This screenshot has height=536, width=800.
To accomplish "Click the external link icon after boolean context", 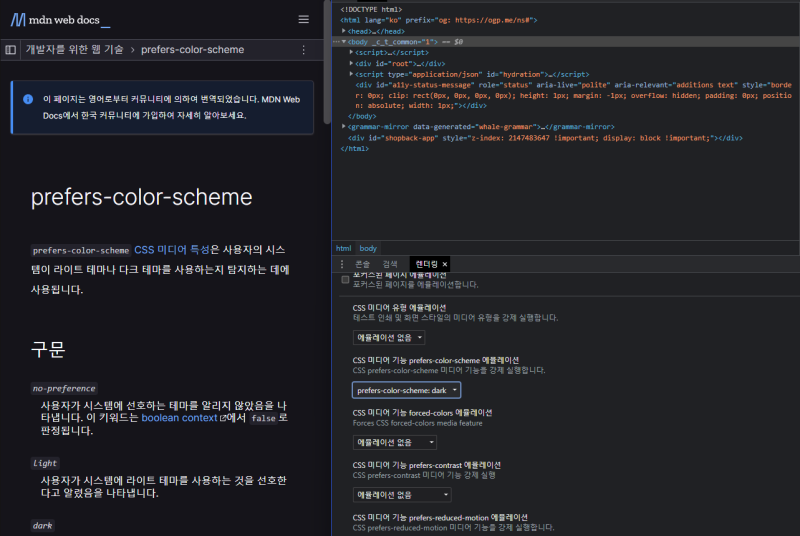I will point(222,418).
